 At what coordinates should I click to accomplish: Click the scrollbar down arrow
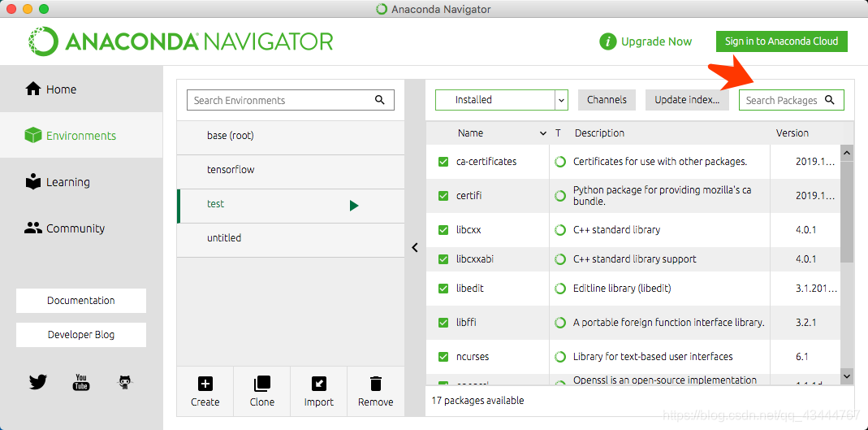click(847, 376)
